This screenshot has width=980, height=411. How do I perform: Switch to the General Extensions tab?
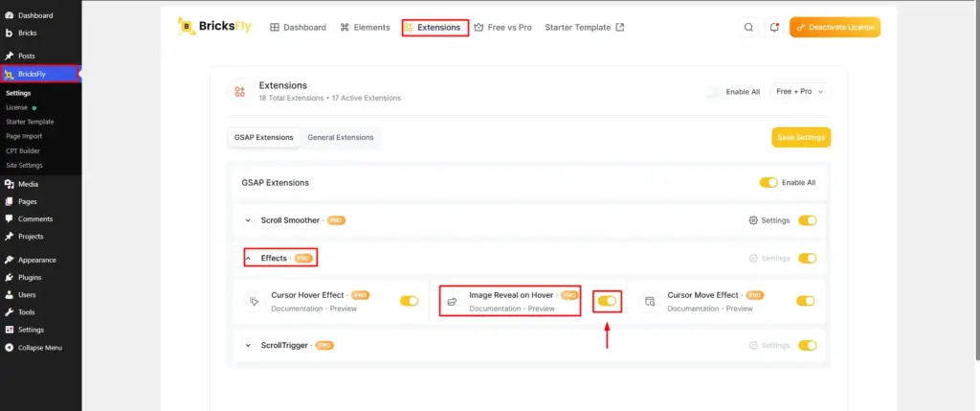tap(341, 138)
